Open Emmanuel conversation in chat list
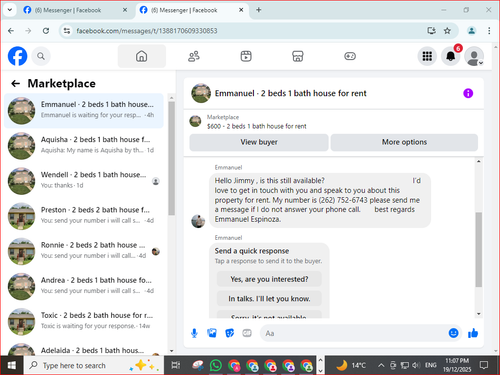 (84, 111)
